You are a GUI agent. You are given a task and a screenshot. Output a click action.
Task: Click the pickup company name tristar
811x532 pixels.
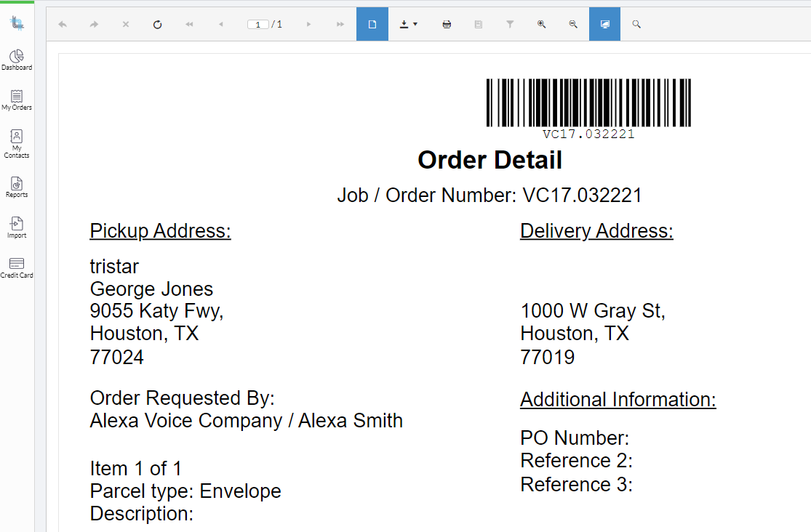pyautogui.click(x=114, y=267)
